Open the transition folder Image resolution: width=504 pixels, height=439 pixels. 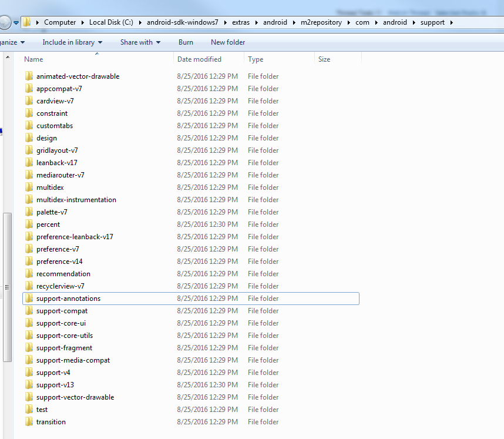(51, 421)
